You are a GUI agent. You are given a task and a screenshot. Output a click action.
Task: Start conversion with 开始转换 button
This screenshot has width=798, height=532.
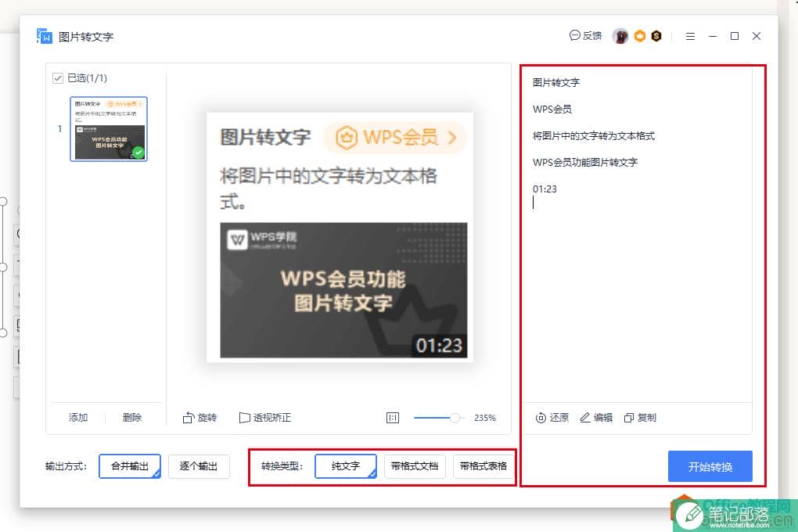tap(710, 466)
